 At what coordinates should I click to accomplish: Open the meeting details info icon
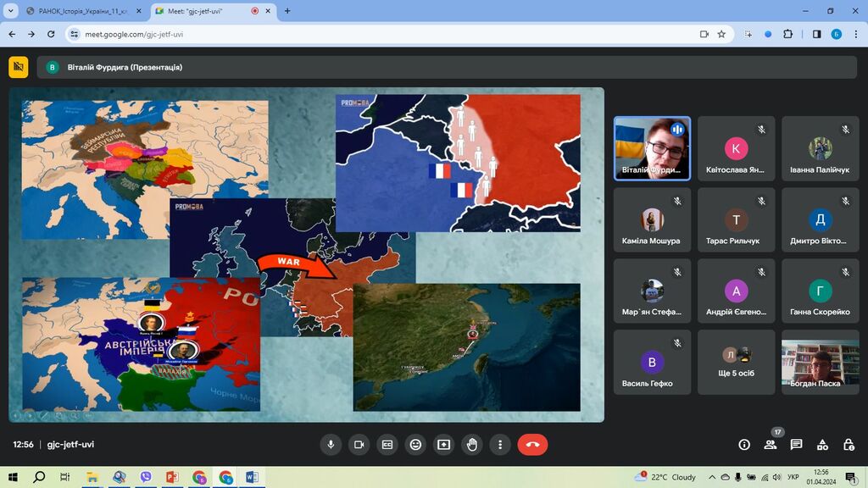744,445
